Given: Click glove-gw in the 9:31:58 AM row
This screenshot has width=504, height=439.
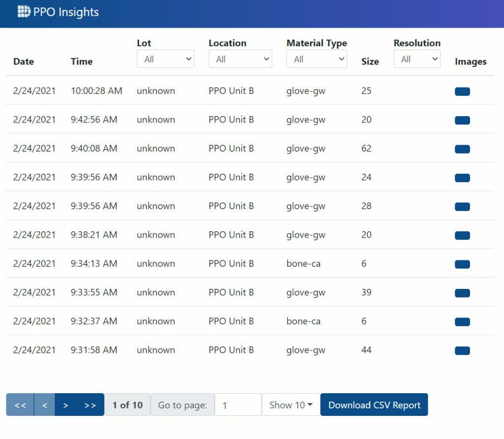Looking at the screenshot, I should click(306, 350).
